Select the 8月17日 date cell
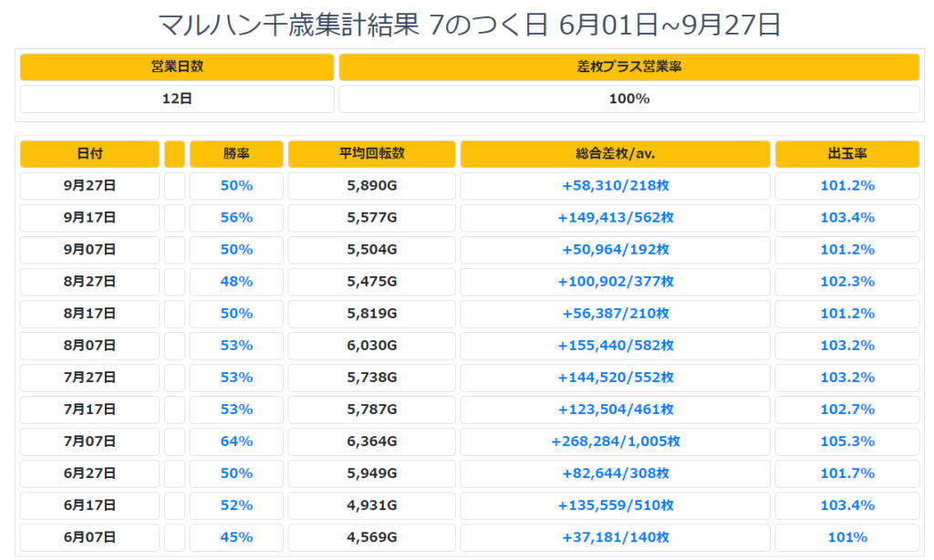 coord(89,314)
